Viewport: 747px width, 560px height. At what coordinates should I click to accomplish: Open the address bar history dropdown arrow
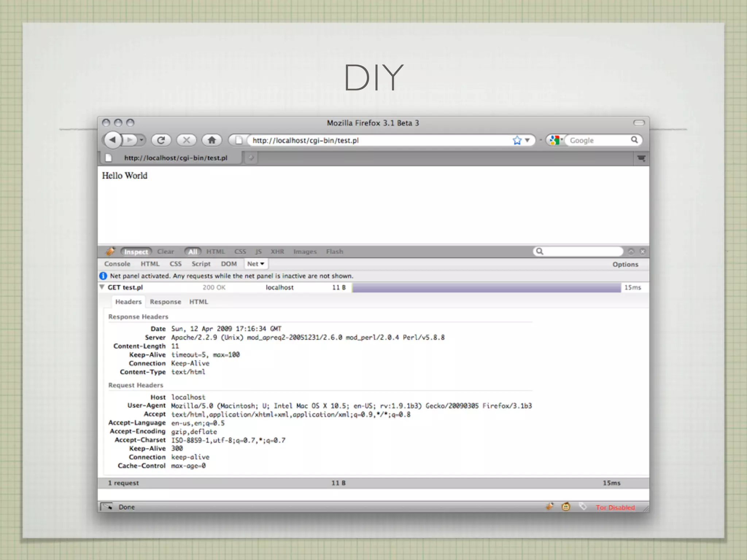click(527, 140)
